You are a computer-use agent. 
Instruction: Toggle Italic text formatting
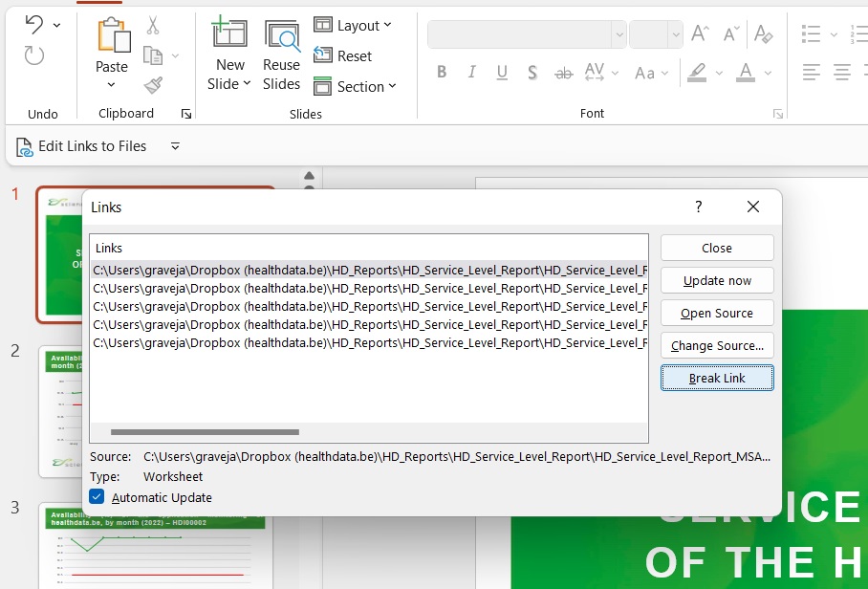pos(471,73)
